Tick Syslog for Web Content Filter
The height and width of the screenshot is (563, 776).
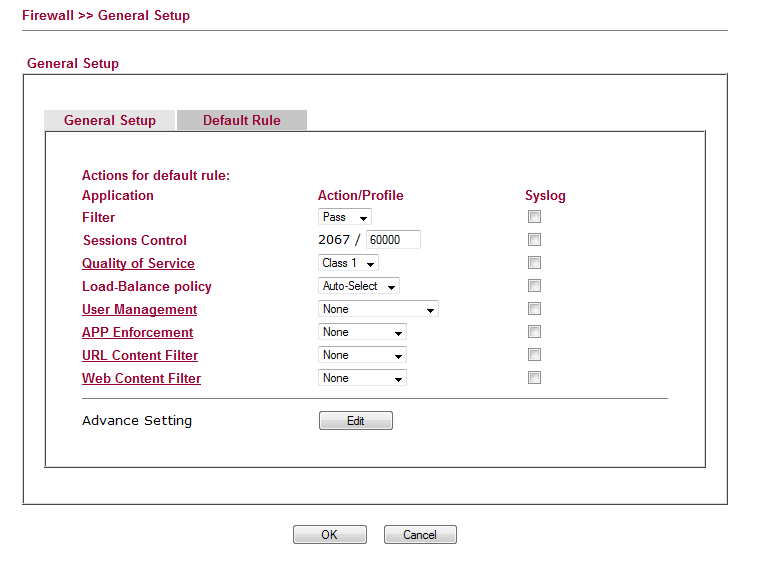pyautogui.click(x=534, y=378)
